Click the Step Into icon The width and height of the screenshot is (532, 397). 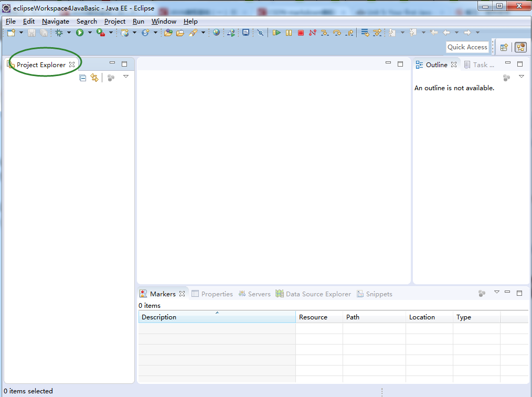coord(325,33)
